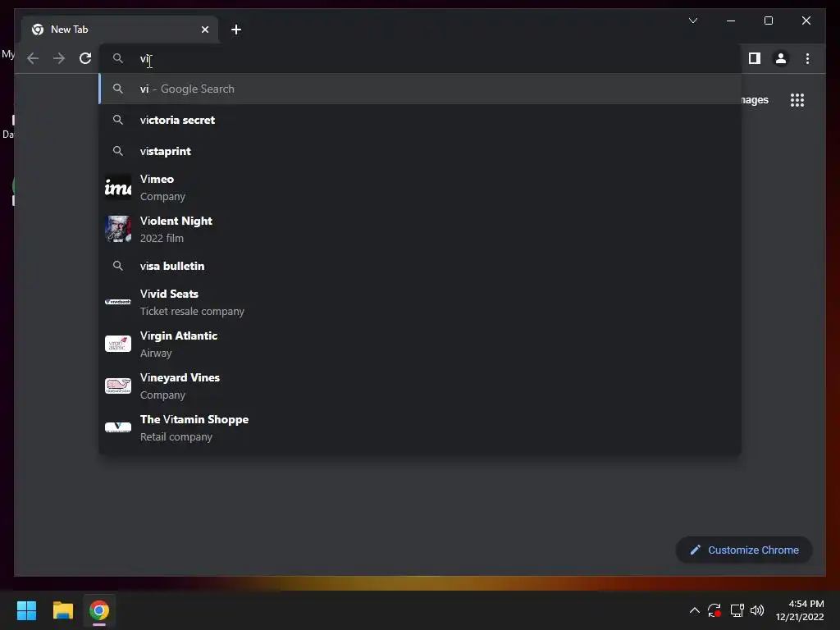Open the Windows Start menu
This screenshot has height=630, width=840.
[x=26, y=610]
